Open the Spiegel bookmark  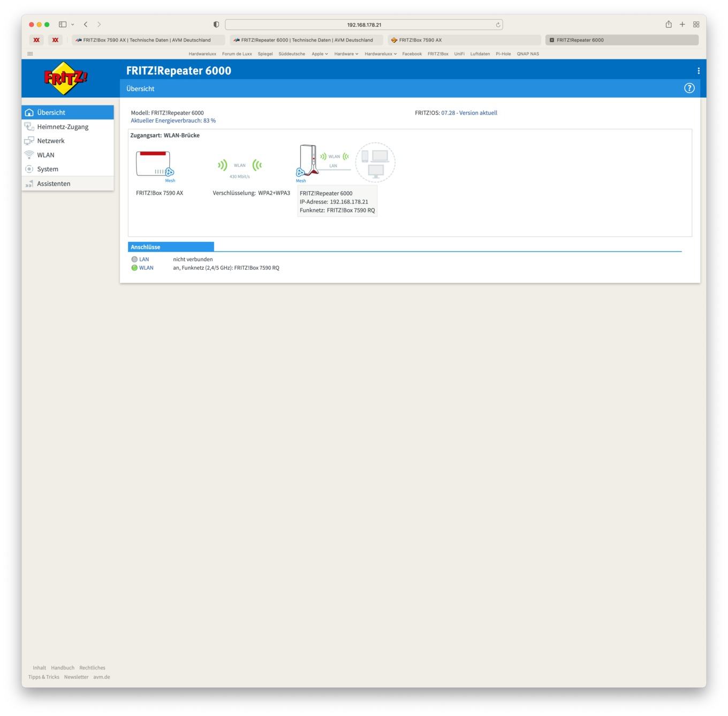[x=265, y=54]
